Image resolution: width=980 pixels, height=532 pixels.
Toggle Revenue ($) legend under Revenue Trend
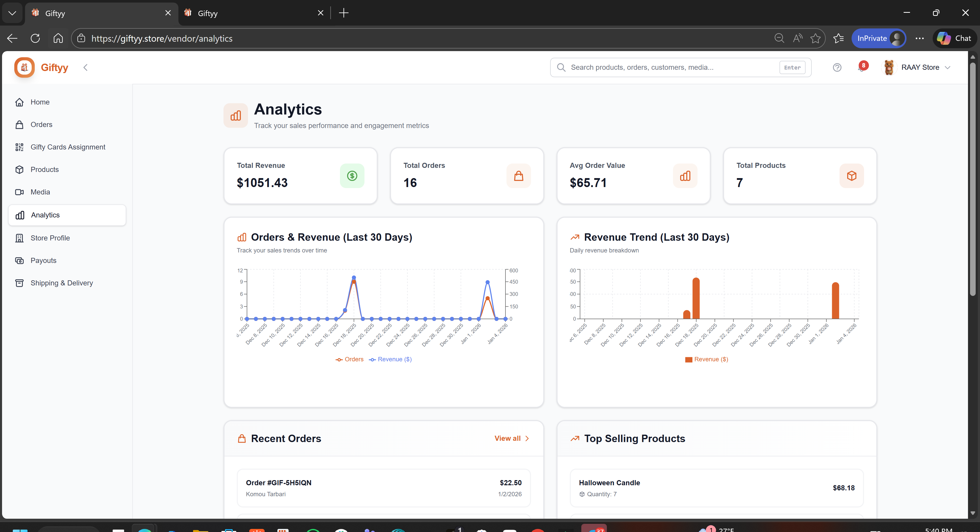click(706, 359)
